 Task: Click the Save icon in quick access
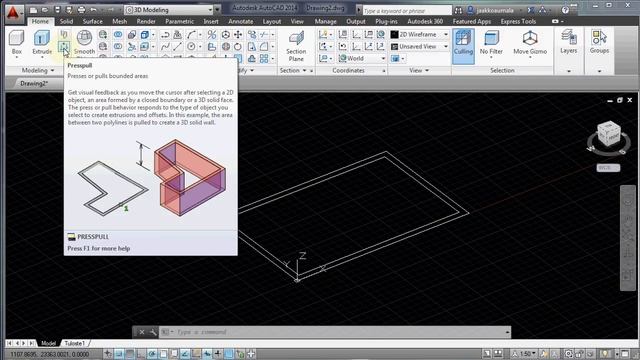pos(57,9)
